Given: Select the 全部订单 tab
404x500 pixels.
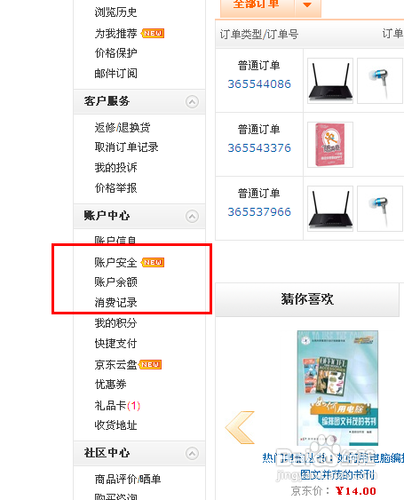Looking at the screenshot, I should 257,5.
